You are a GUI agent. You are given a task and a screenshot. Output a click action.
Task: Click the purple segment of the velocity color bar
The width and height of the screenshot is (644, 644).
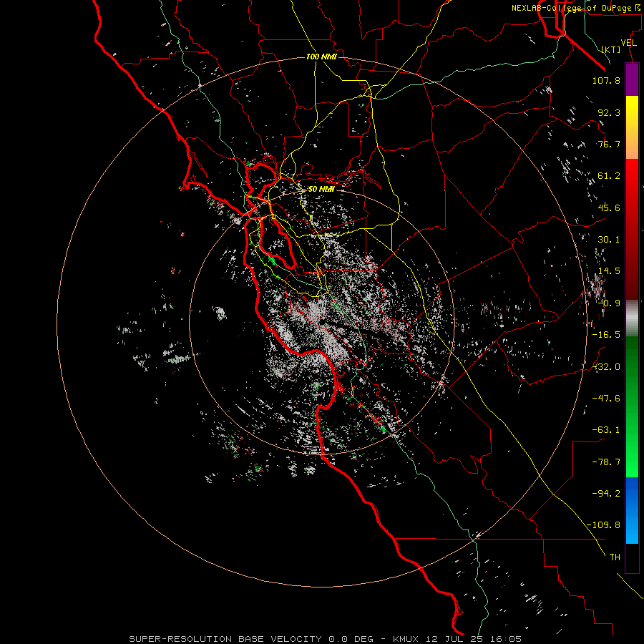pos(632,80)
